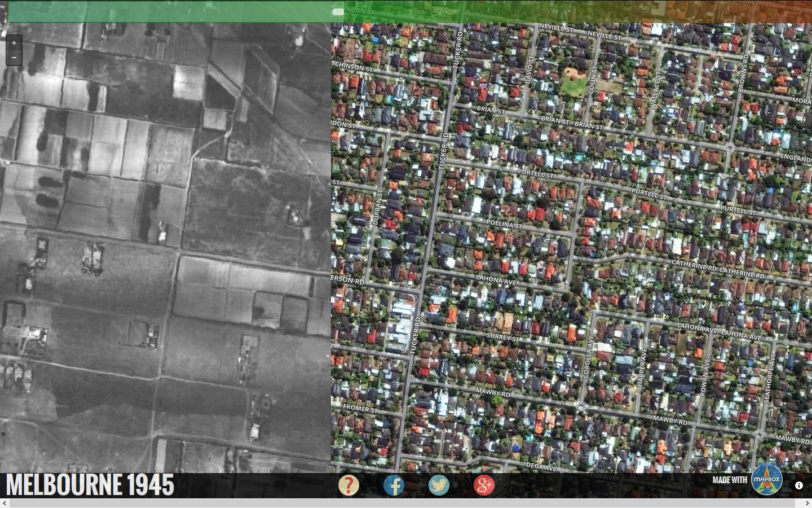Click the Durban St street label

(377, 207)
